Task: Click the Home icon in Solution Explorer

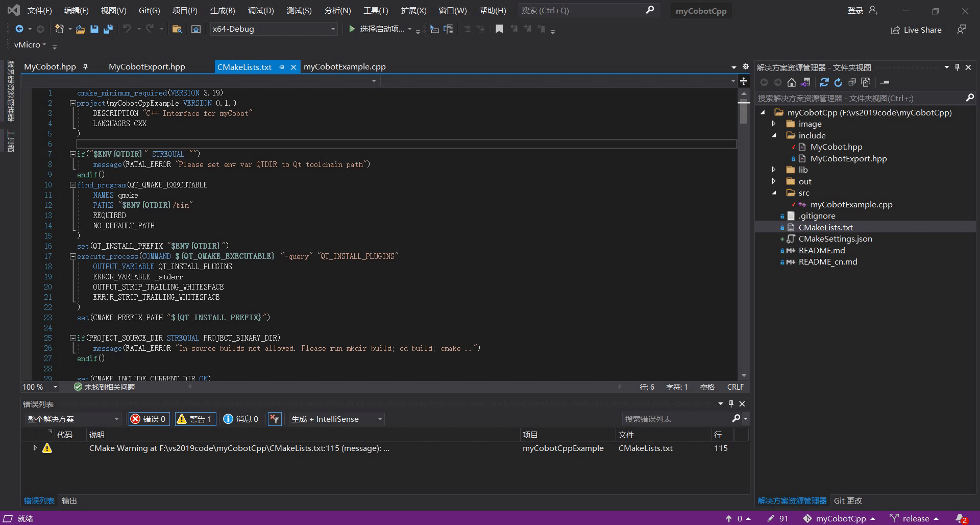Action: pos(791,82)
